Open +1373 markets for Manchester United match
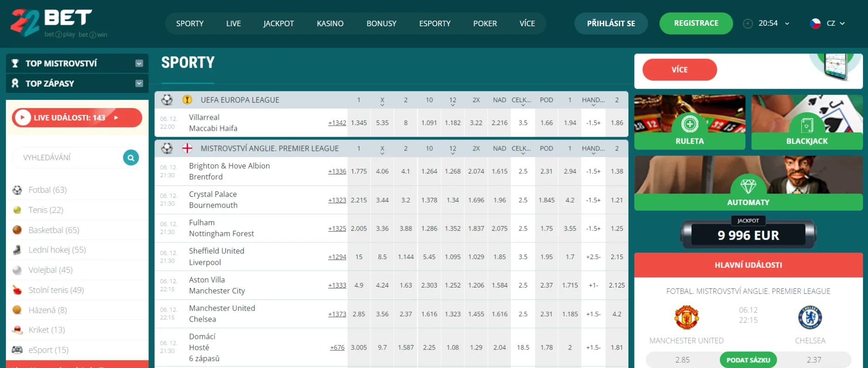 337,314
